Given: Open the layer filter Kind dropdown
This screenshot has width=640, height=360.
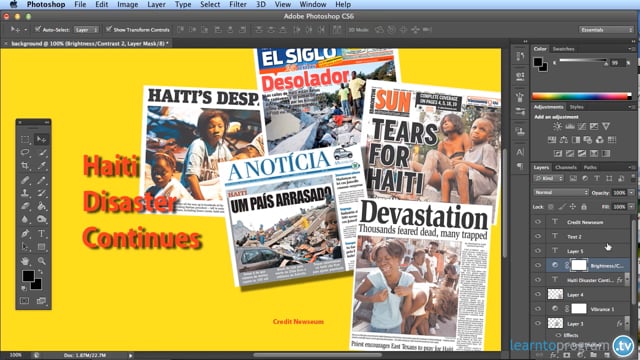Looking at the screenshot, I should click(x=548, y=178).
